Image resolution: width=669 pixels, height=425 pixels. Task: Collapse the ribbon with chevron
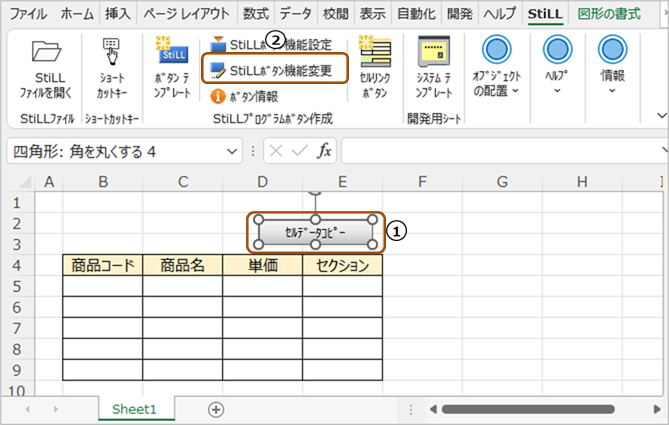pos(662,116)
